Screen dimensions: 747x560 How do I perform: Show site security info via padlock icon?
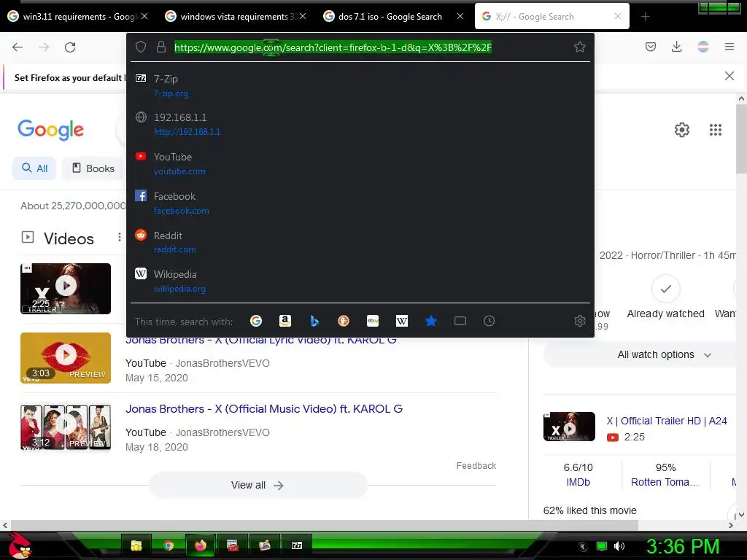161,47
